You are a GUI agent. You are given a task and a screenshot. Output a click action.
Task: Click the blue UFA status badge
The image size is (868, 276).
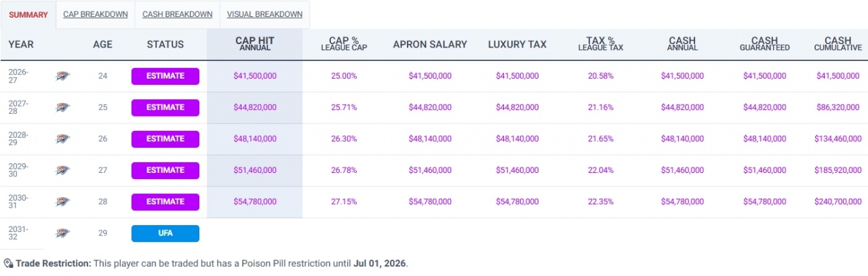click(165, 233)
